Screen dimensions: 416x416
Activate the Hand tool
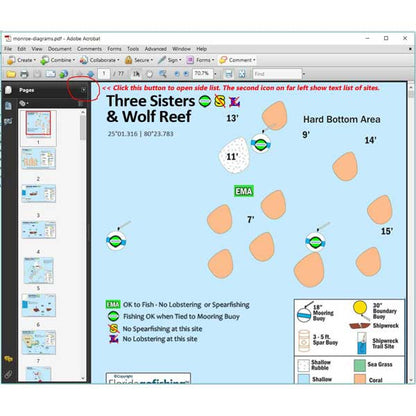coord(150,74)
